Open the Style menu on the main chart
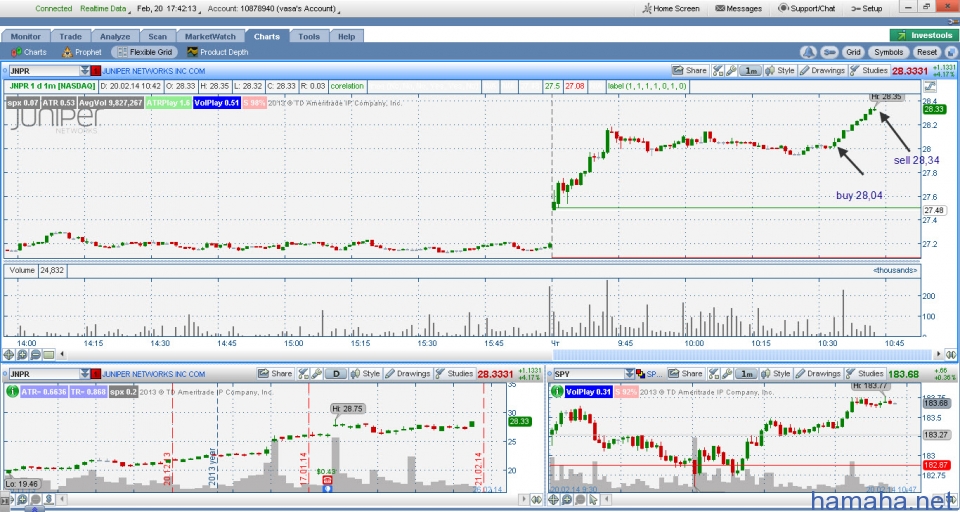The width and height of the screenshot is (960, 512). pyautogui.click(x=780, y=70)
